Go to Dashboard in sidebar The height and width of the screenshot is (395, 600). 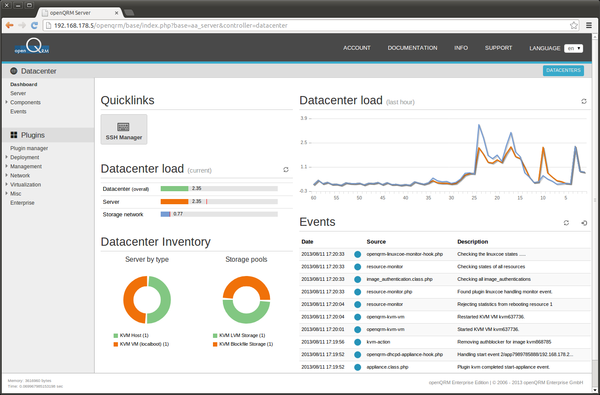point(24,84)
